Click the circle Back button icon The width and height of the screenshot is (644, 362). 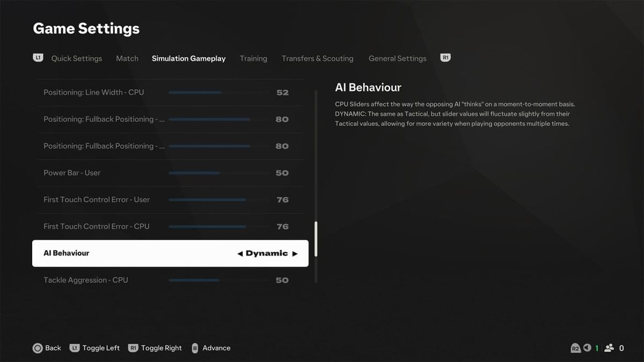click(x=38, y=348)
